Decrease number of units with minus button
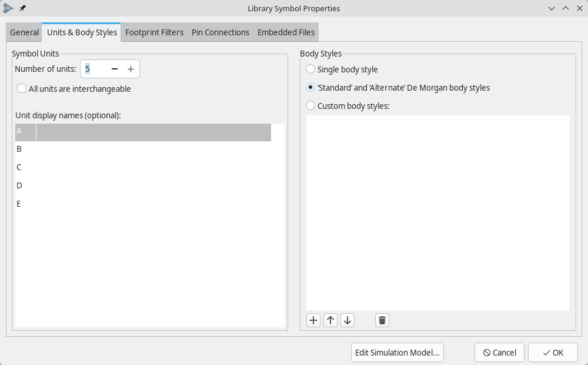588x365 pixels. click(115, 69)
